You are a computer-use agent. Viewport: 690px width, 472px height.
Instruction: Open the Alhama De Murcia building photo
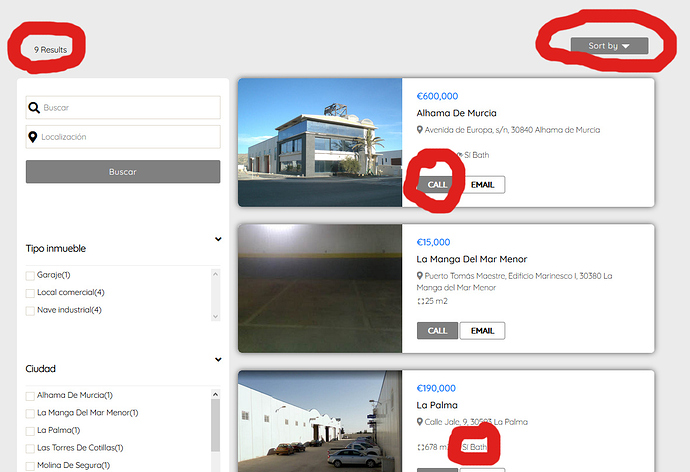320,143
